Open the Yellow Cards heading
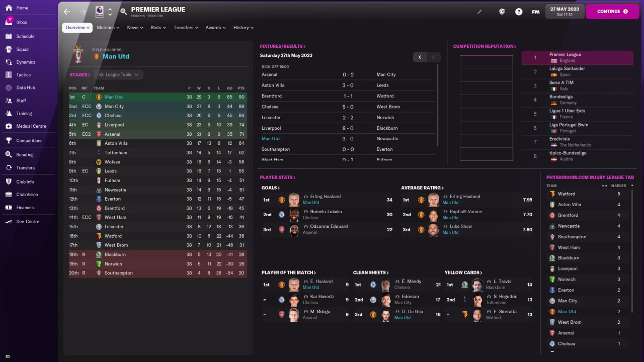The width and height of the screenshot is (644, 362). 463,273
